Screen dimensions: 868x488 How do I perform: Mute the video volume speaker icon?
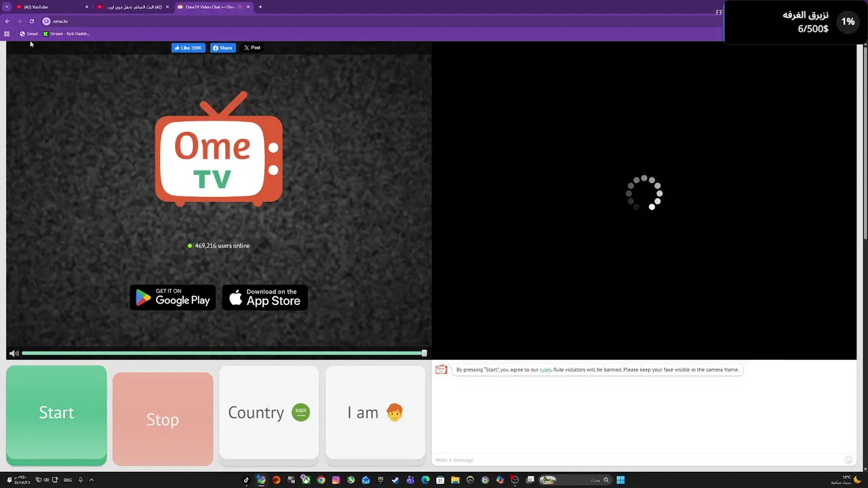tap(14, 353)
